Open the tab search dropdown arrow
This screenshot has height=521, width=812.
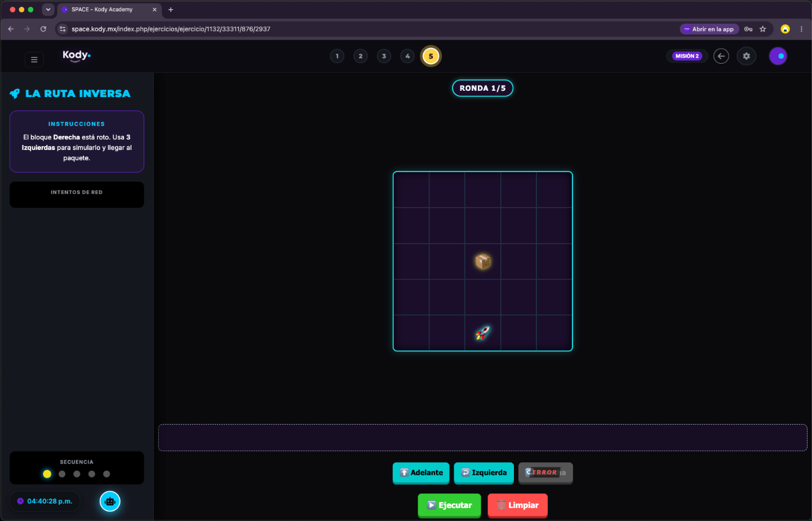click(x=48, y=10)
